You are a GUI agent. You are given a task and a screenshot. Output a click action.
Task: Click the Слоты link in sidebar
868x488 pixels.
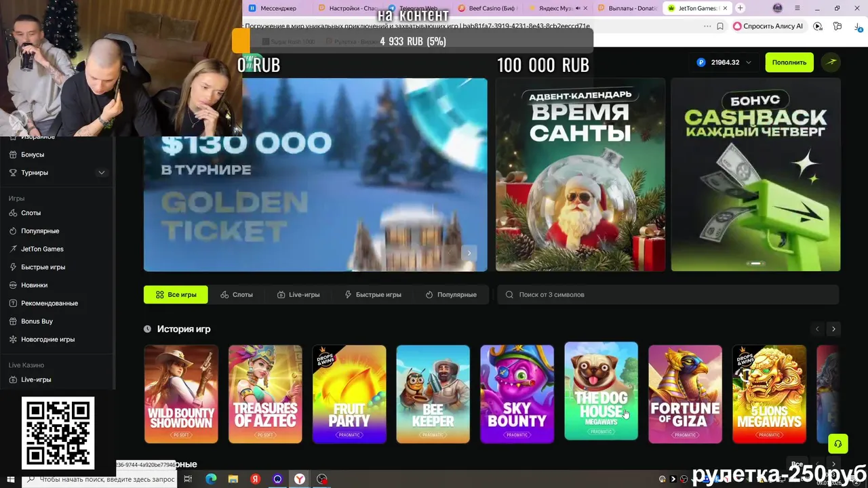31,213
